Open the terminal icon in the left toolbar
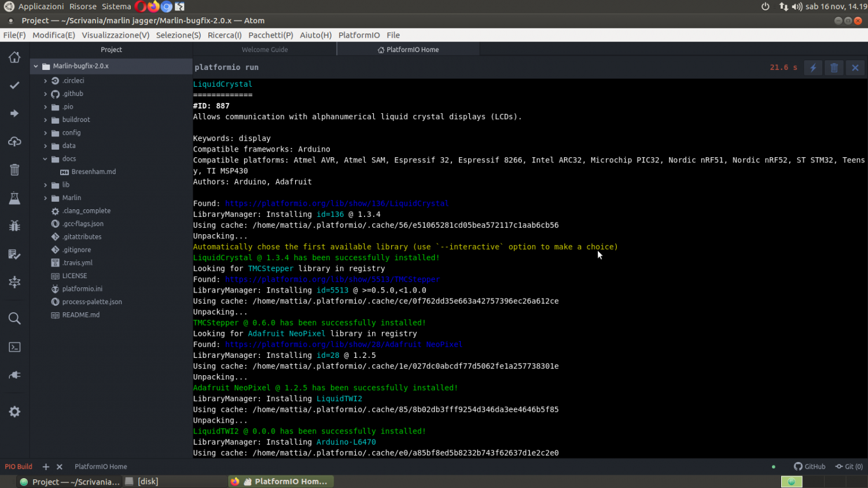 pos(14,347)
